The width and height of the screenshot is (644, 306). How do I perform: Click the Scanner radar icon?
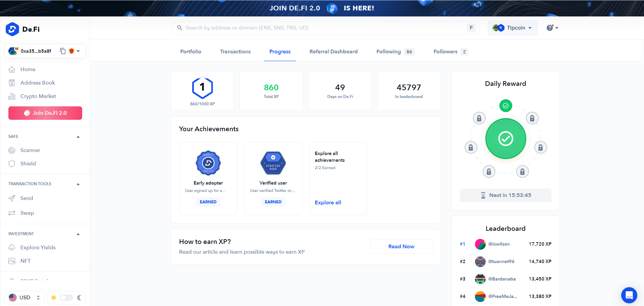(x=12, y=150)
